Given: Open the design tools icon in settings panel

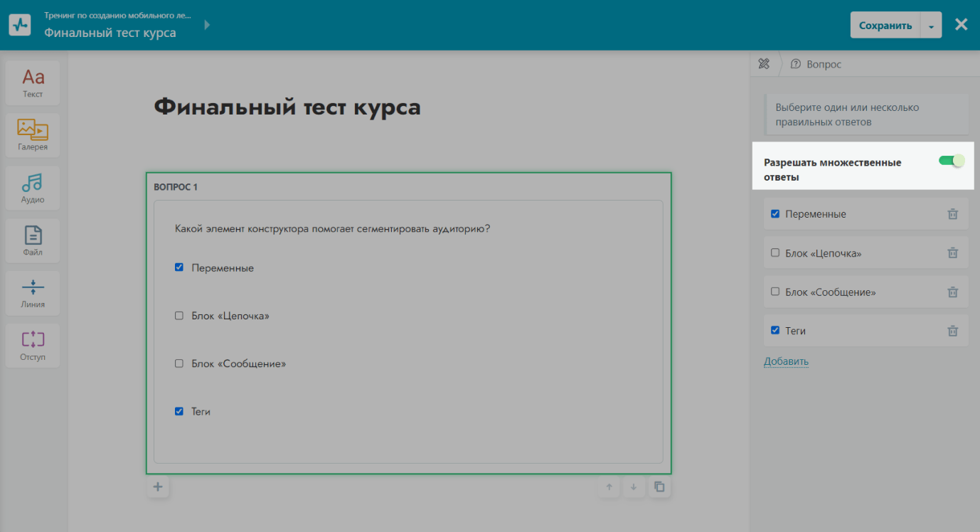Looking at the screenshot, I should (x=765, y=64).
